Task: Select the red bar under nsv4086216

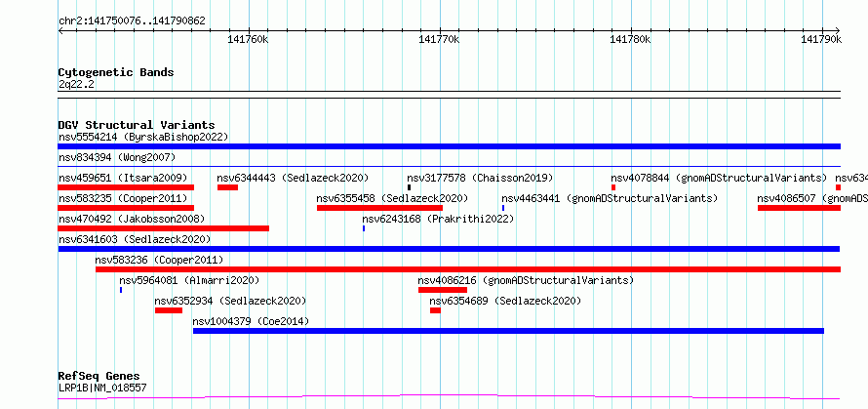Action: 443,290
